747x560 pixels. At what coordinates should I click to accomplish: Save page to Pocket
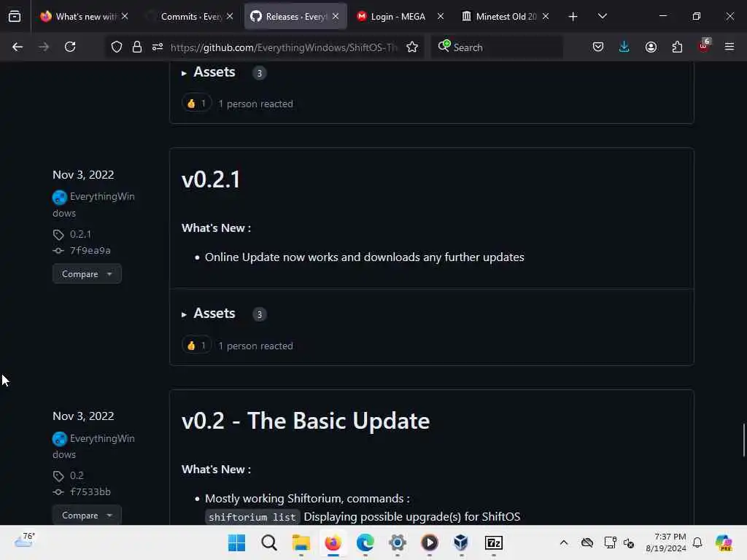598,47
